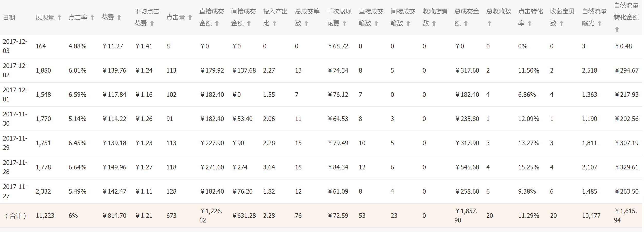The height and width of the screenshot is (232, 644).
Task: Sort by 点击量 arrow icon
Action: [x=190, y=18]
